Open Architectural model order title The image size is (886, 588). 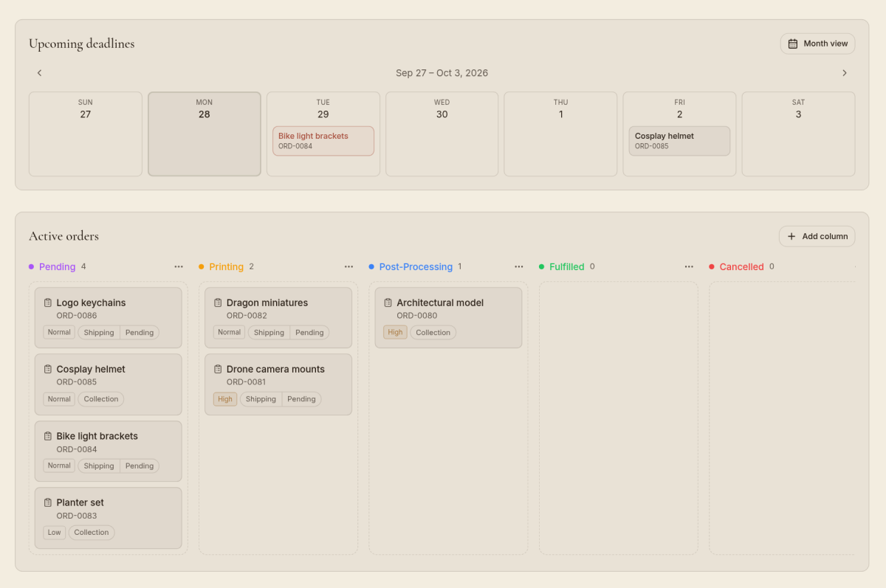[x=440, y=302]
